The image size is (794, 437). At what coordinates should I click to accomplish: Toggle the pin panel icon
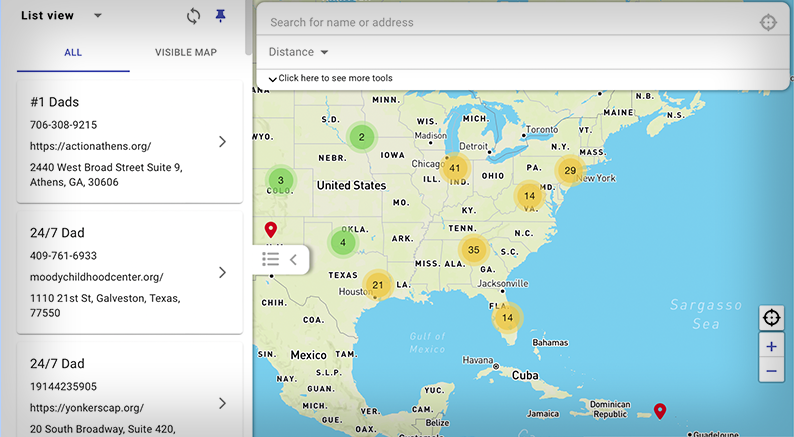(221, 16)
